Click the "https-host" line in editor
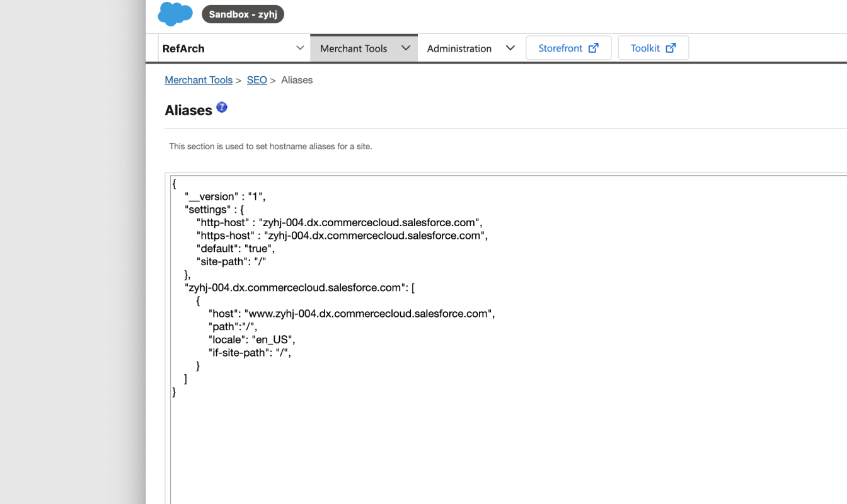The height and width of the screenshot is (504, 847). point(342,236)
